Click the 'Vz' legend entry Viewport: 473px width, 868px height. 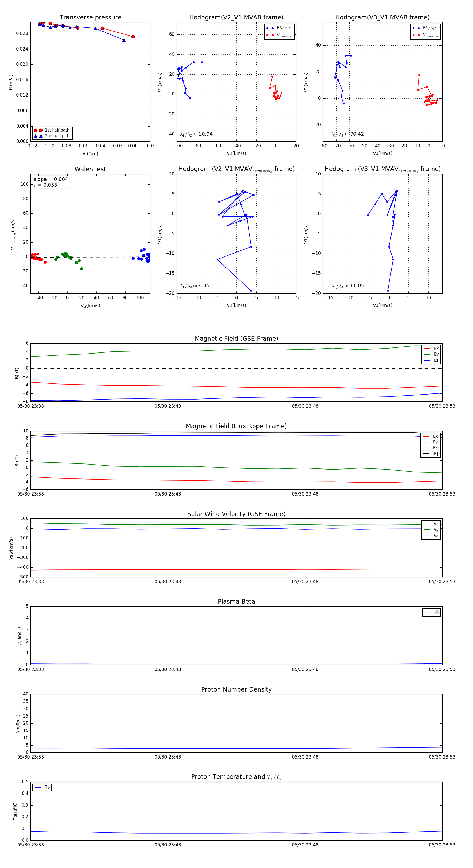click(431, 536)
